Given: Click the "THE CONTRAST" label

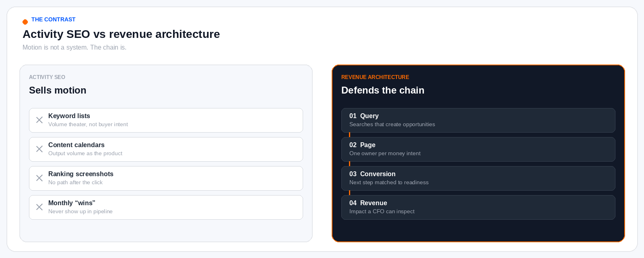Looking at the screenshot, I should pyautogui.click(x=53, y=19).
